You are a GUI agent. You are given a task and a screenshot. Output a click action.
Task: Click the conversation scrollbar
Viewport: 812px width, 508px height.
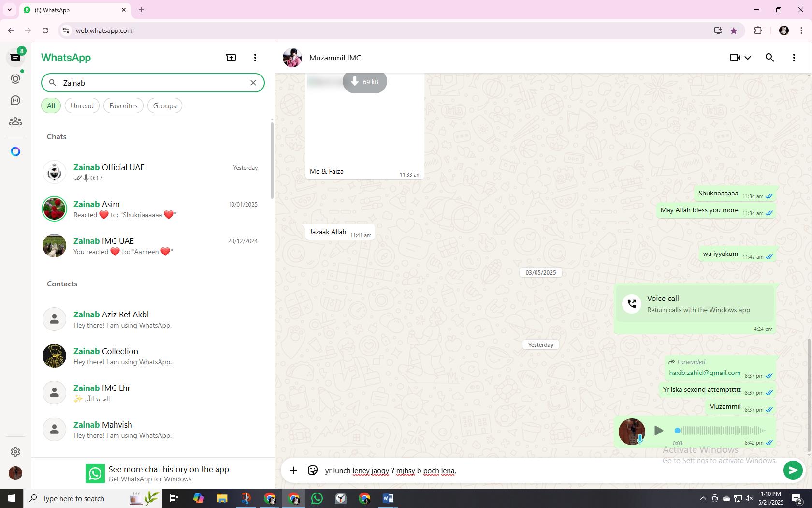[809, 396]
